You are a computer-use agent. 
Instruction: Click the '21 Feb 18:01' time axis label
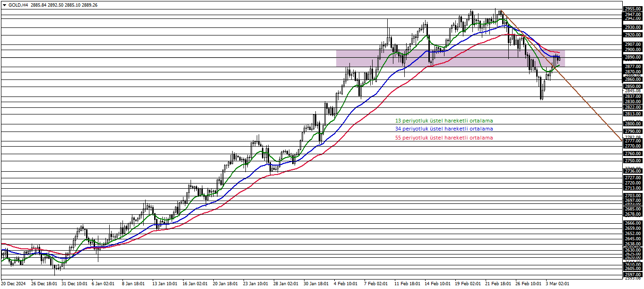tap(498, 284)
